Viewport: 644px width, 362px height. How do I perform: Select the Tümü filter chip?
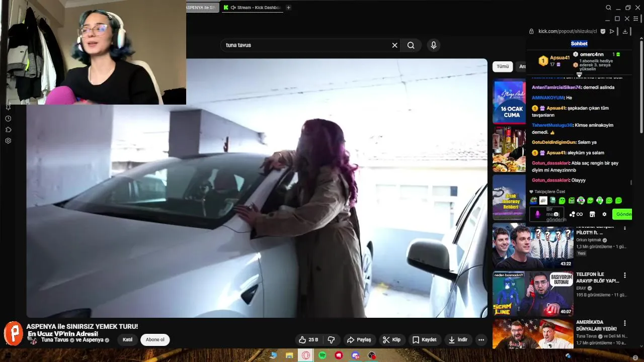point(503,66)
